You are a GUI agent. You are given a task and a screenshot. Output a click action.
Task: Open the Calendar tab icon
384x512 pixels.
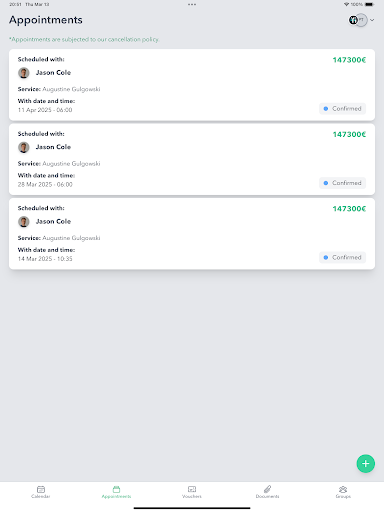tap(41, 489)
